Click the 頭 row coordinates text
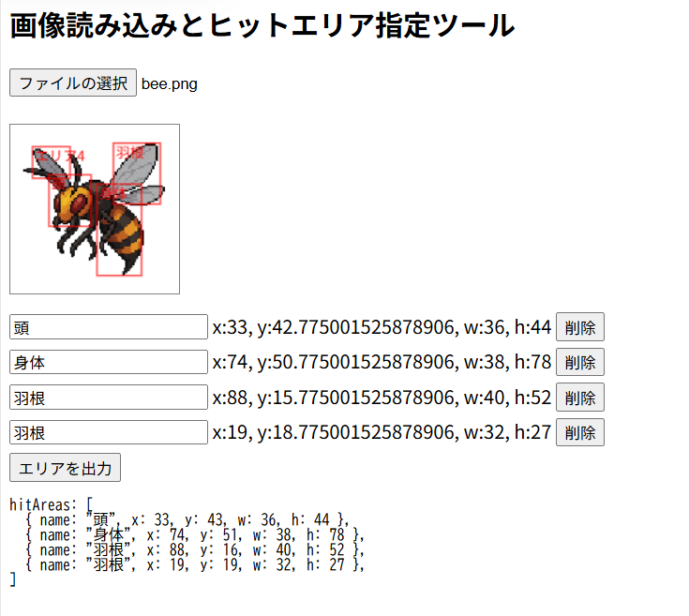The width and height of the screenshot is (689, 616). (382, 327)
